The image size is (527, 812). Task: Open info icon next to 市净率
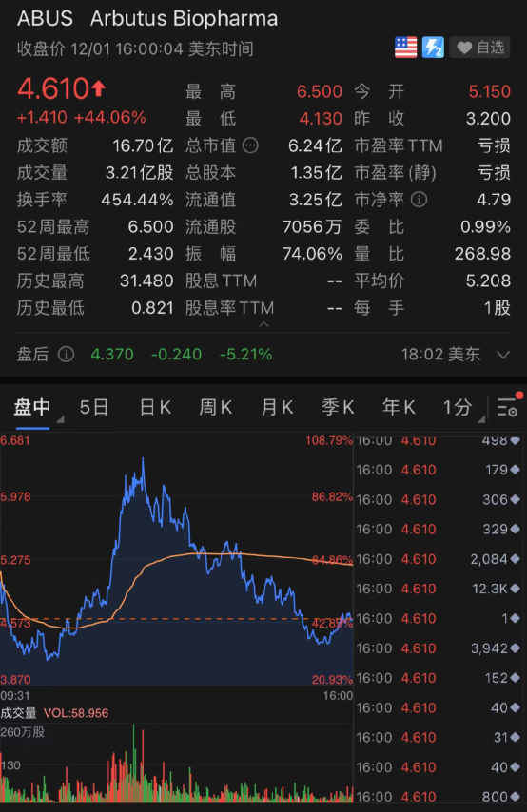(x=419, y=200)
